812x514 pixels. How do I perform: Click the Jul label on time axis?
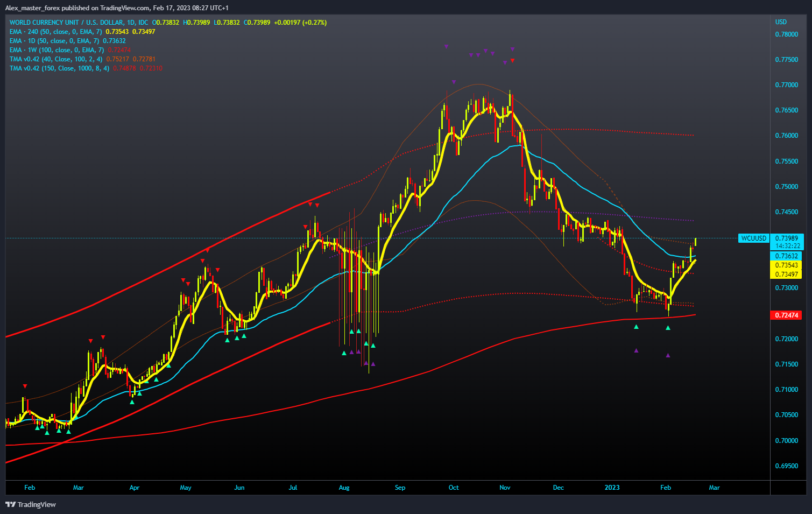293,488
